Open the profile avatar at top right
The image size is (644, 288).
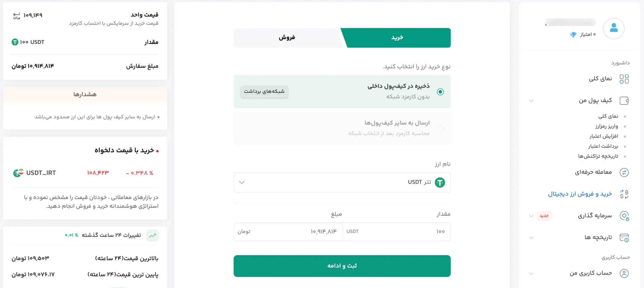click(614, 28)
